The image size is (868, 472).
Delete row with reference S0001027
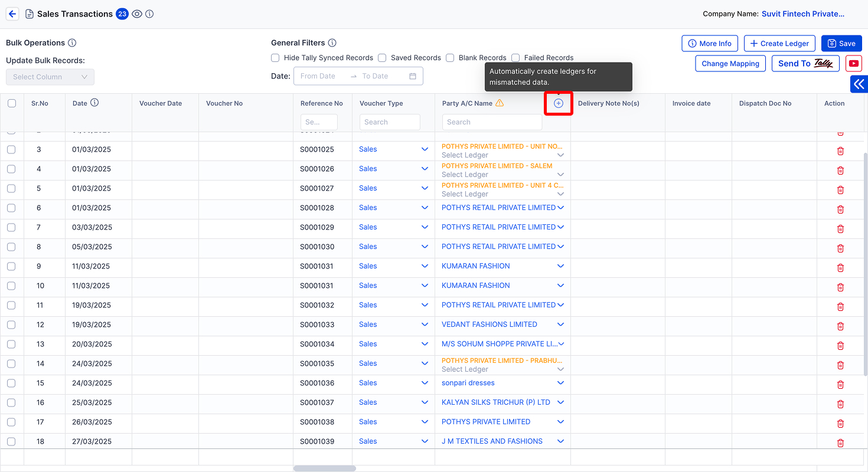point(840,190)
